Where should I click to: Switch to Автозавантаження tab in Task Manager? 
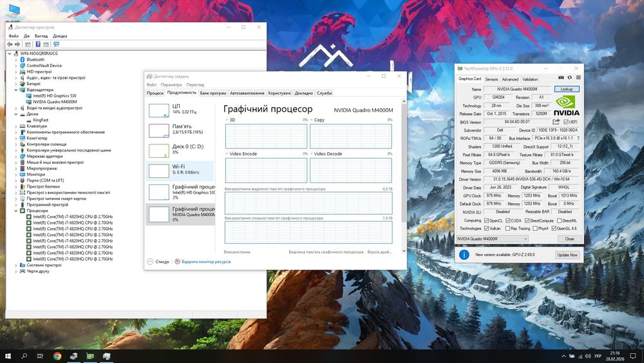247,93
